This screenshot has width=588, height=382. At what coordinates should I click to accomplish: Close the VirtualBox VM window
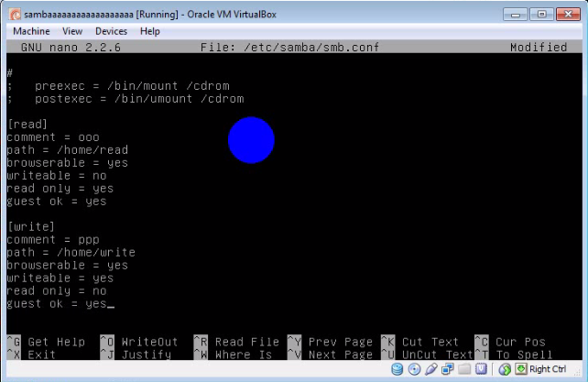(x=568, y=15)
